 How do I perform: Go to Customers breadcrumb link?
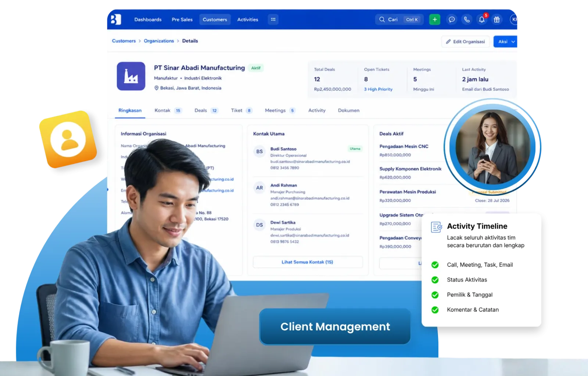pyautogui.click(x=124, y=41)
